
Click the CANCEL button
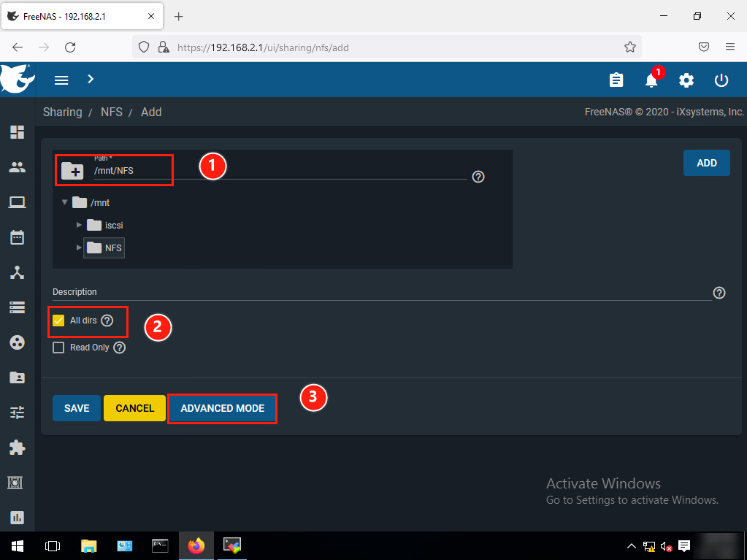135,408
